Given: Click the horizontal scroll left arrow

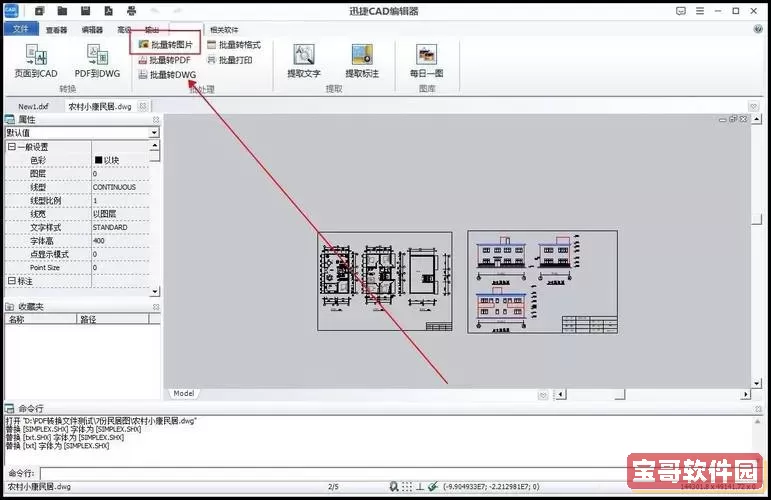Looking at the screenshot, I should coord(560,394).
